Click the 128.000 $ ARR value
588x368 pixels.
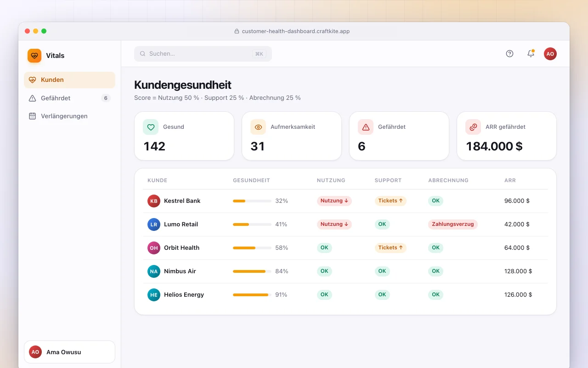[x=518, y=271]
